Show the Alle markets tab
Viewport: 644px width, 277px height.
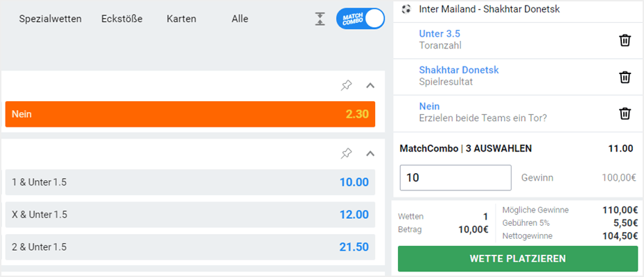click(240, 19)
